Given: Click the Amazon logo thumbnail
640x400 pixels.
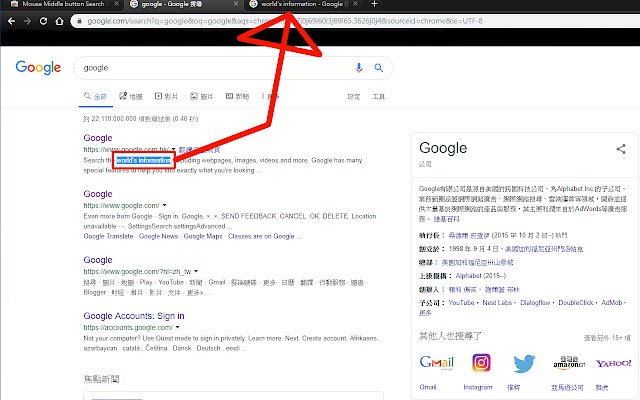Looking at the screenshot, I should tap(569, 362).
